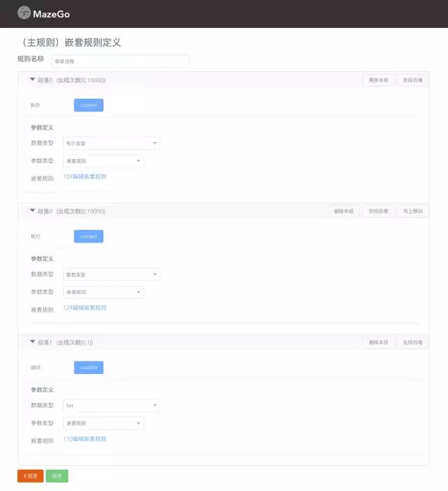
Task: Open the 数据类型 dropdown showing 布尔类型
Action: pyautogui.click(x=111, y=143)
